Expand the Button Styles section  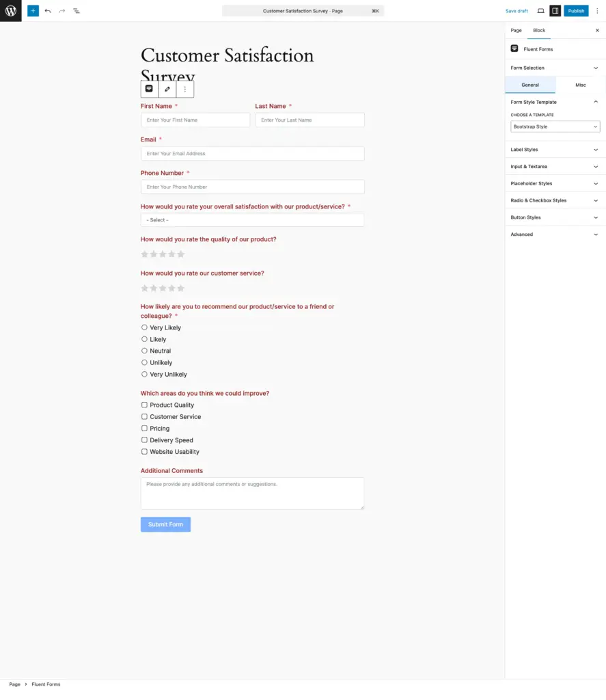[555, 217]
